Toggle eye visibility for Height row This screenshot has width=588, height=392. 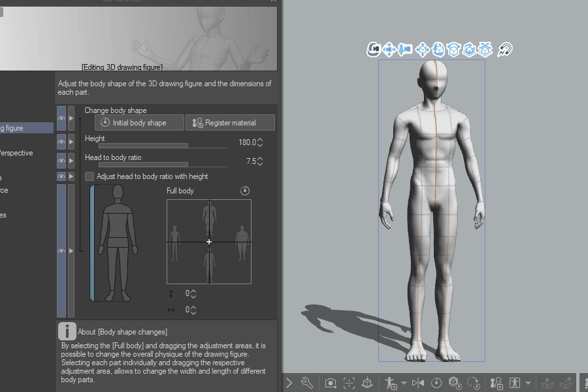coord(61,142)
